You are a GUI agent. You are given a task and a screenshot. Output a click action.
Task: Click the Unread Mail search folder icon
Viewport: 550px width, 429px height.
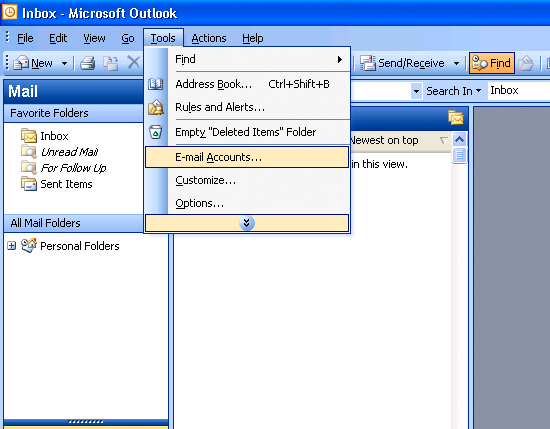click(29, 152)
